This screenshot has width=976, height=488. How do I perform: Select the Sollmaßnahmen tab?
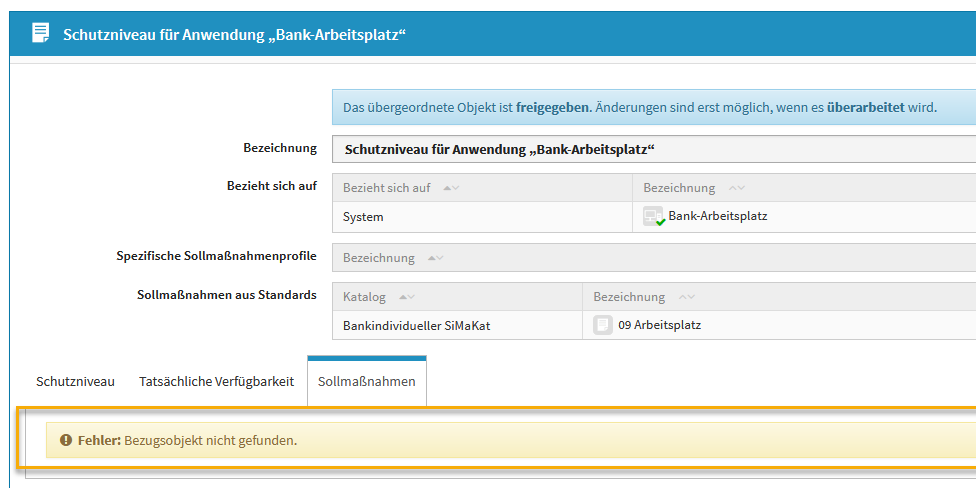(366, 382)
